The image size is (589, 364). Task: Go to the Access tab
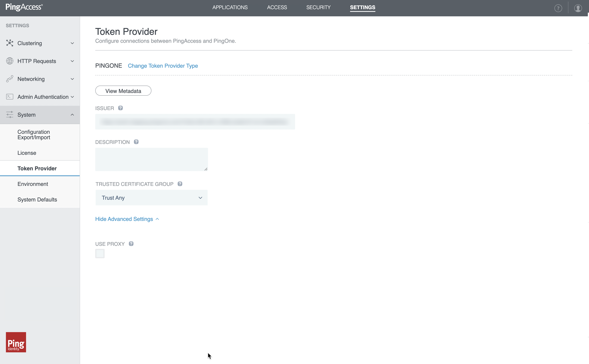tap(277, 7)
